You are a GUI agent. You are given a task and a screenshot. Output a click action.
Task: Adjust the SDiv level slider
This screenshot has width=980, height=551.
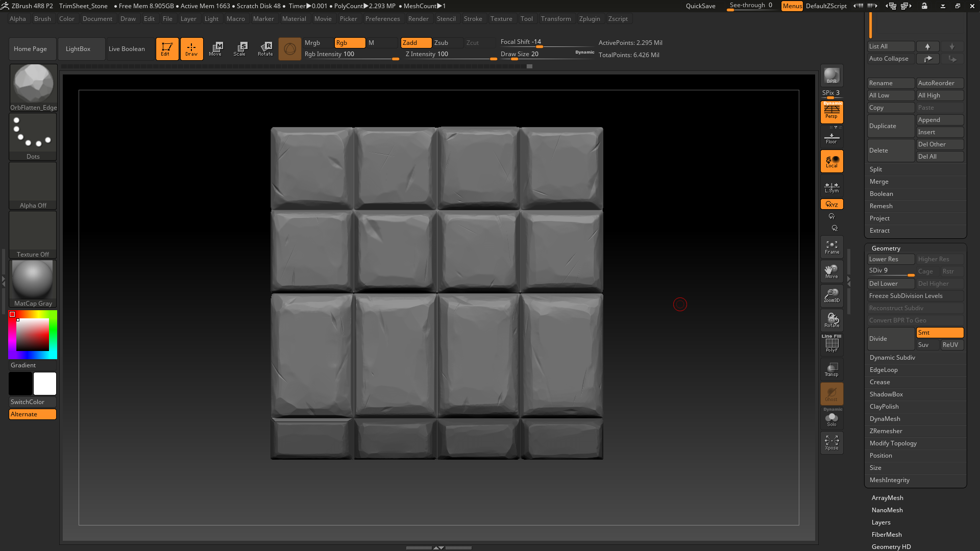[891, 271]
